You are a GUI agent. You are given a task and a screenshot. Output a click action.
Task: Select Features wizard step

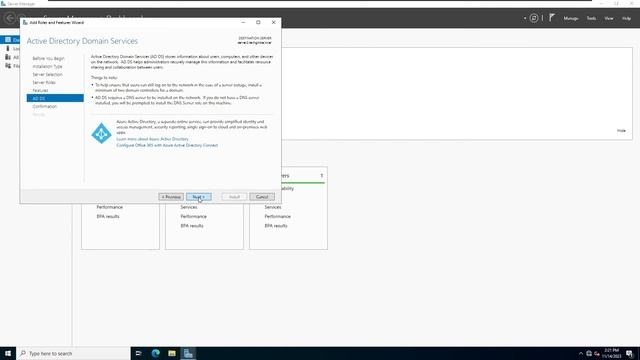point(40,90)
